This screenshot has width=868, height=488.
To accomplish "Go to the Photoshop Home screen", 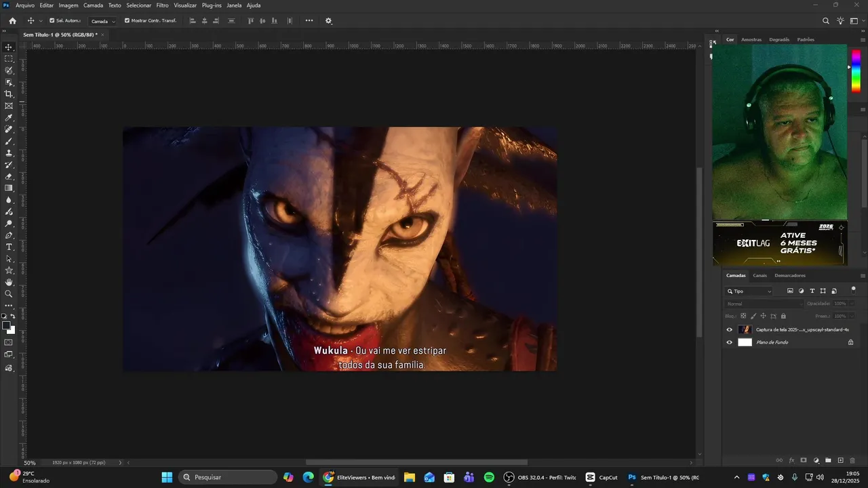I will coord(12,21).
